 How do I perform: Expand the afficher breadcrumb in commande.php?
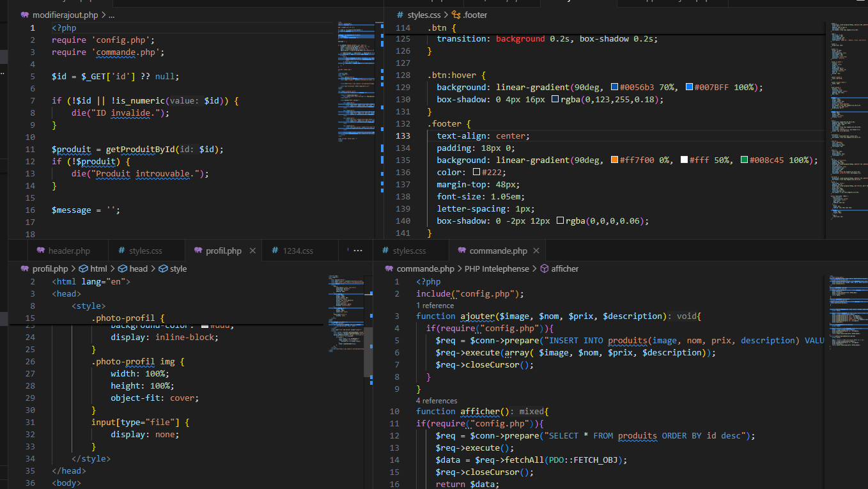click(x=564, y=269)
